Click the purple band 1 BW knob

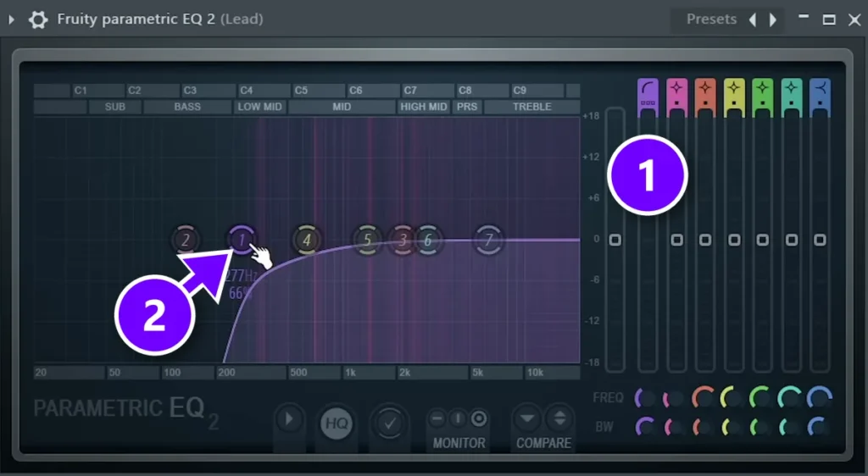[x=646, y=427]
